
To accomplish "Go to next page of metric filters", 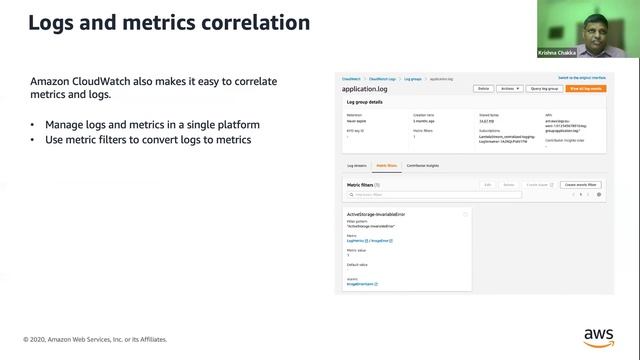I will [x=588, y=195].
